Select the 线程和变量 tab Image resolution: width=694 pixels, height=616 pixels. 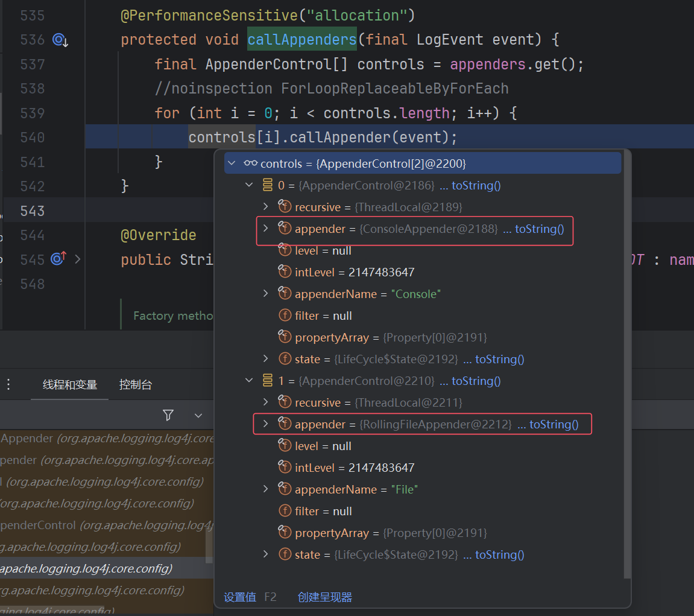click(x=70, y=385)
